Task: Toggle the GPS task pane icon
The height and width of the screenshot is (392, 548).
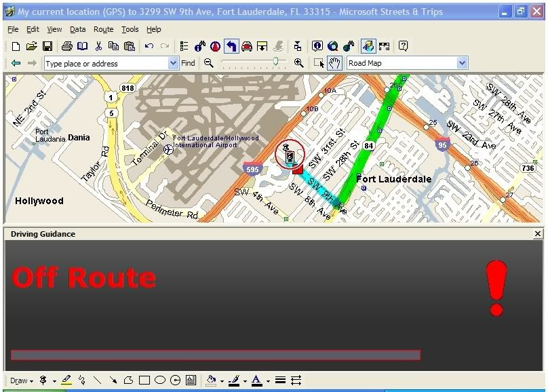Action: pos(368,46)
